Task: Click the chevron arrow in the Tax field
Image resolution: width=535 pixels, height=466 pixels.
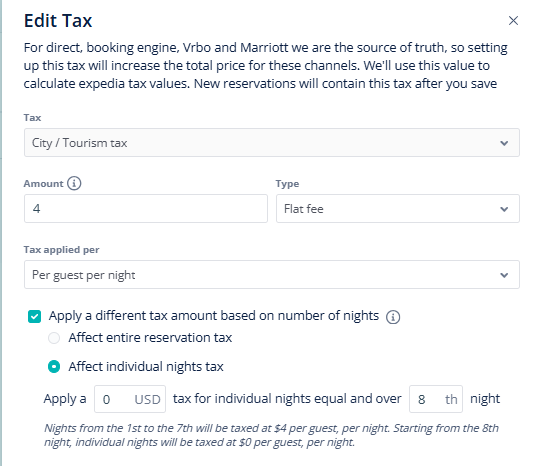Action: tap(504, 143)
